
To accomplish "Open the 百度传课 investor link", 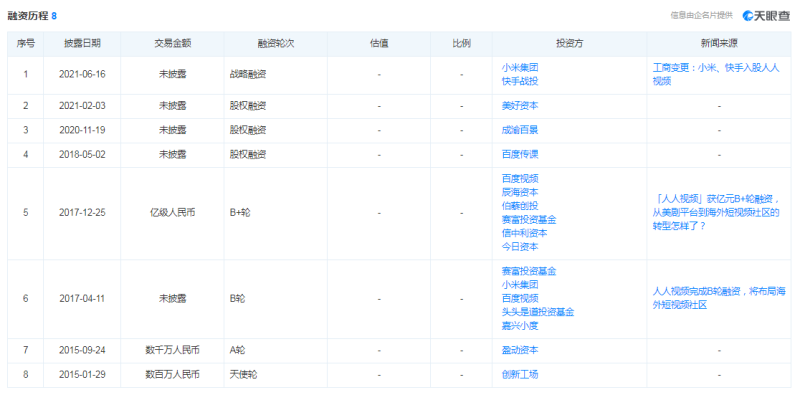I will [520, 155].
